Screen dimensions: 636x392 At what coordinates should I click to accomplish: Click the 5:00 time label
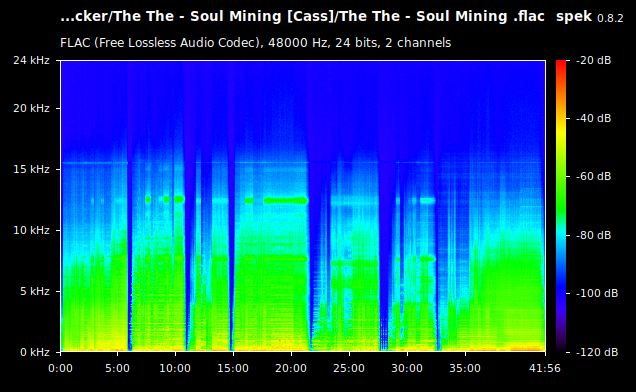118,368
